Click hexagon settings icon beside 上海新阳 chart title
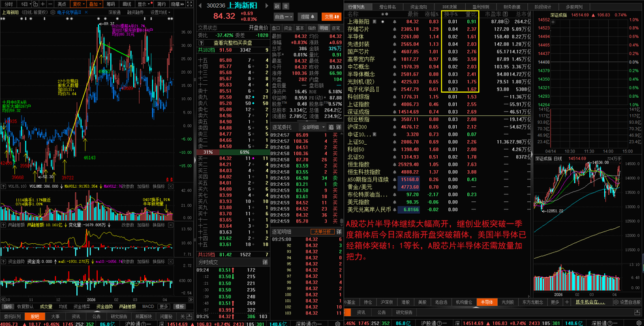The image size is (644, 326). point(53,12)
